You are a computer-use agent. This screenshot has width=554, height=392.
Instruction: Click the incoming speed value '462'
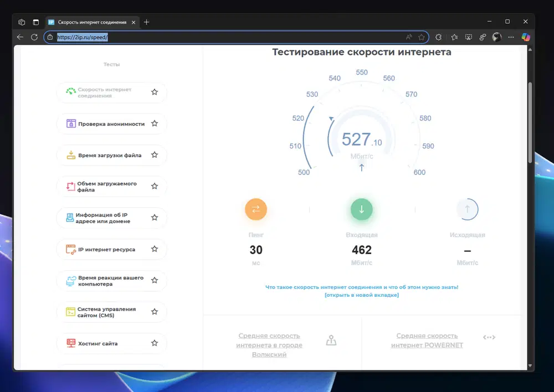361,250
